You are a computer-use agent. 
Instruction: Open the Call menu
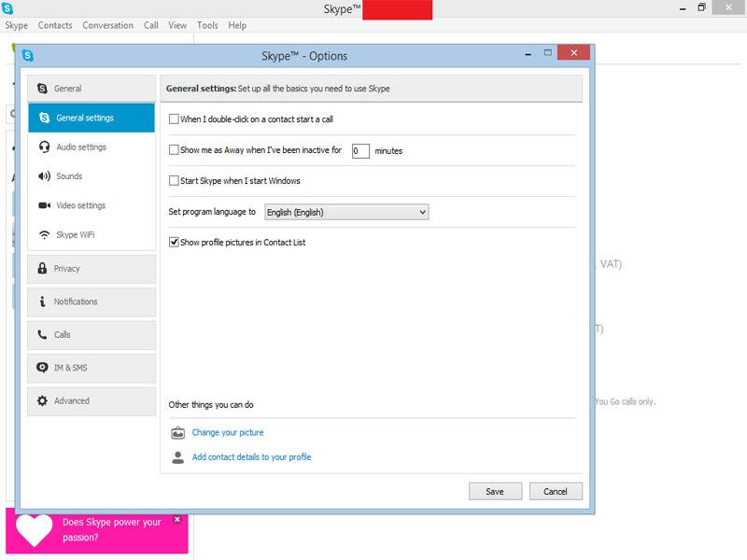coord(151,25)
